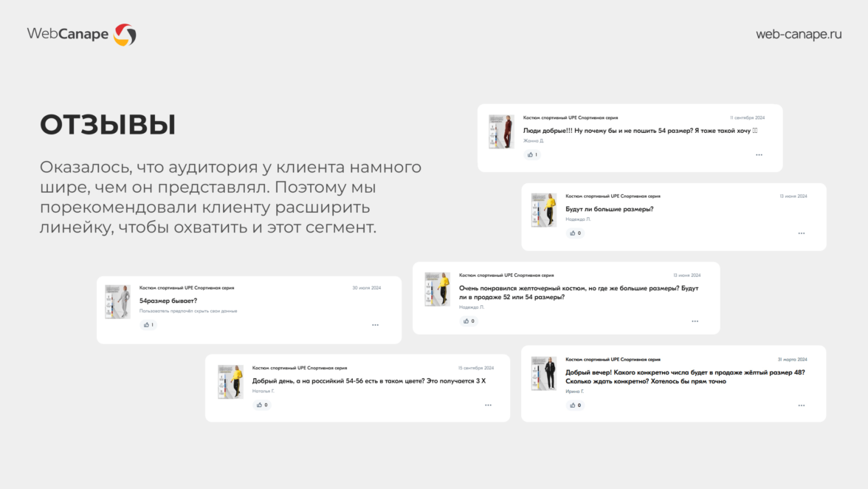
Task: Click the date "15 сентября 2024"
Action: point(476,369)
